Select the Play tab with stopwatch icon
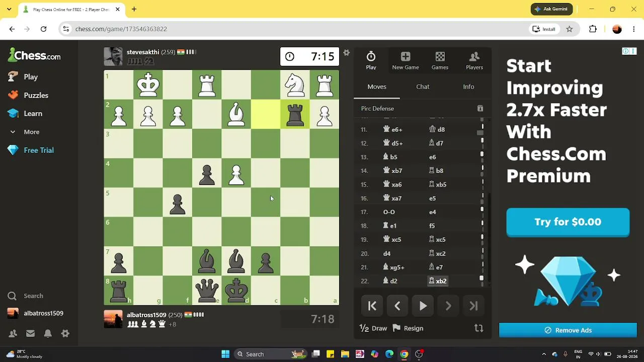The height and width of the screenshot is (362, 644). [x=371, y=60]
